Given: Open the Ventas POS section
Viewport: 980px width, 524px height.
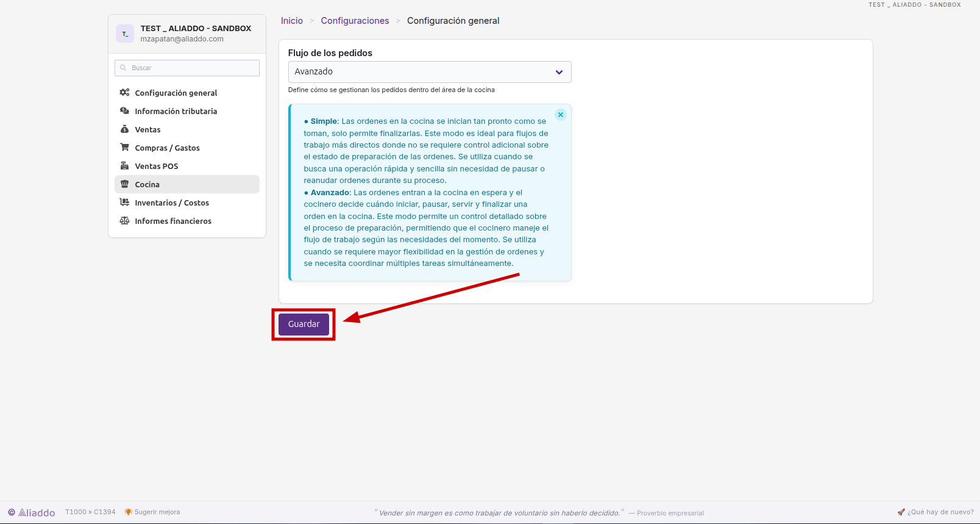Looking at the screenshot, I should 187,166.
